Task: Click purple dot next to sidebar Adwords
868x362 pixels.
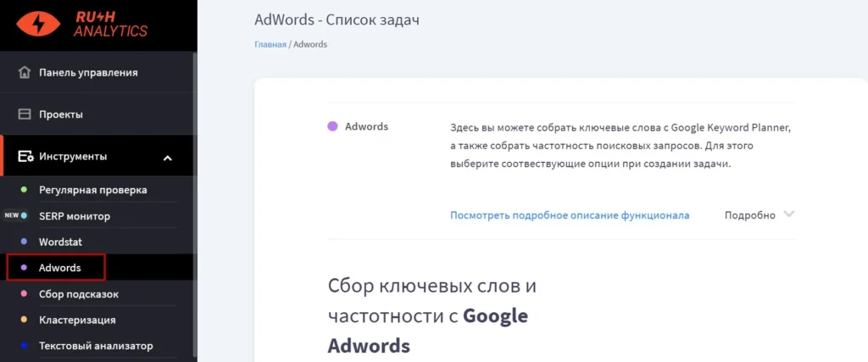Action: pos(24,268)
